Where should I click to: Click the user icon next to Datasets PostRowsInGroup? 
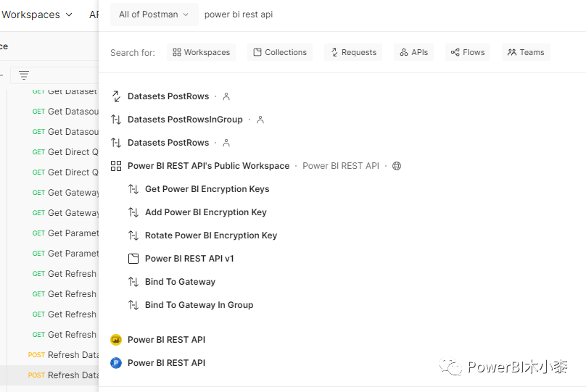[260, 120]
